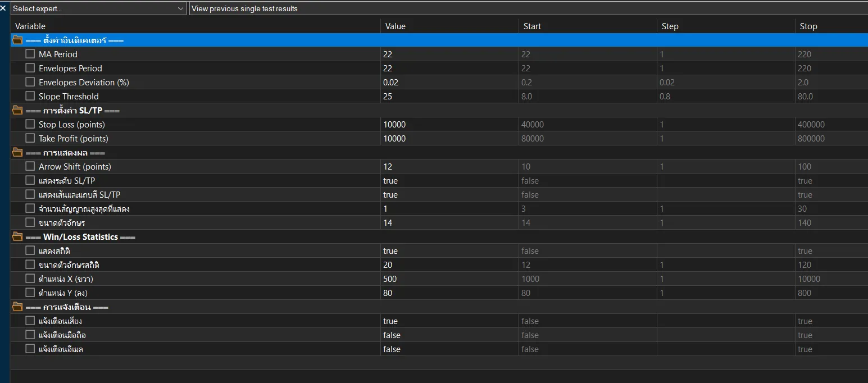Click folder icon of การตั้งค่า SL/TP group

(17, 110)
